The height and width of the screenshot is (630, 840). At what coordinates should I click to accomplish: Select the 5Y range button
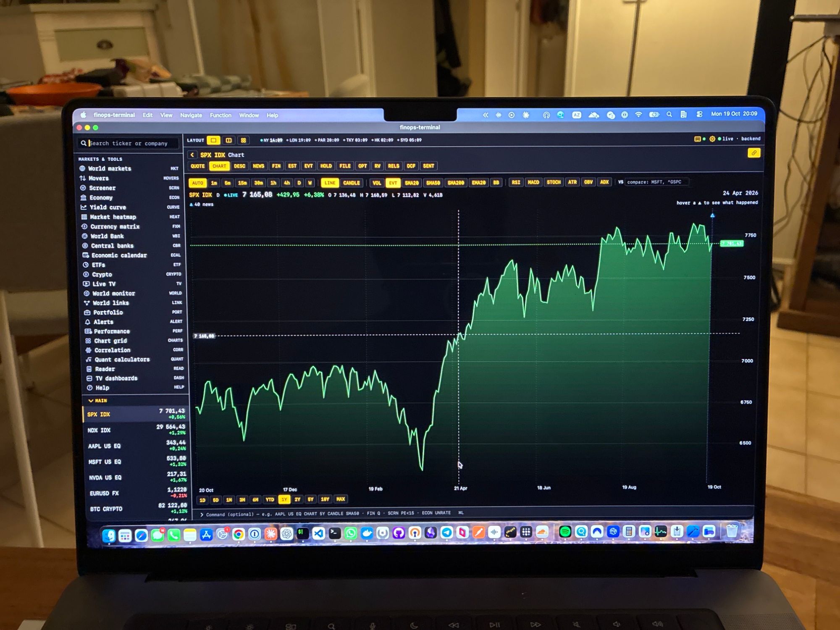pos(311,499)
